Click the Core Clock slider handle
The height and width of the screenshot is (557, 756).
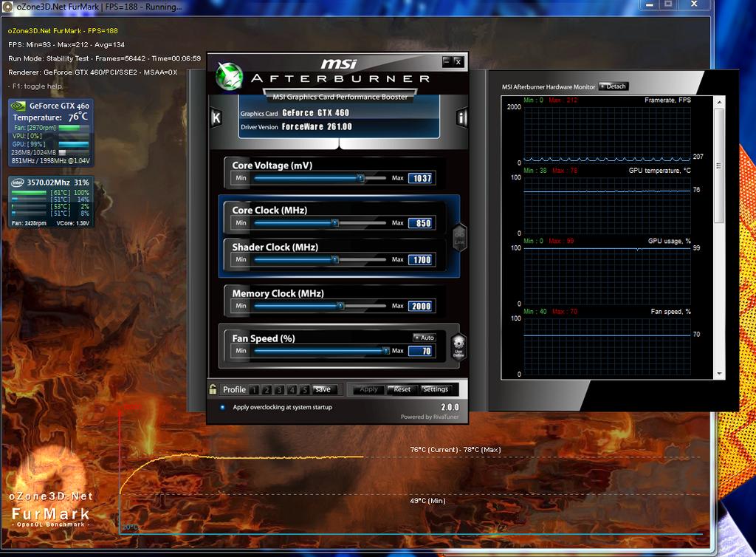[x=335, y=223]
